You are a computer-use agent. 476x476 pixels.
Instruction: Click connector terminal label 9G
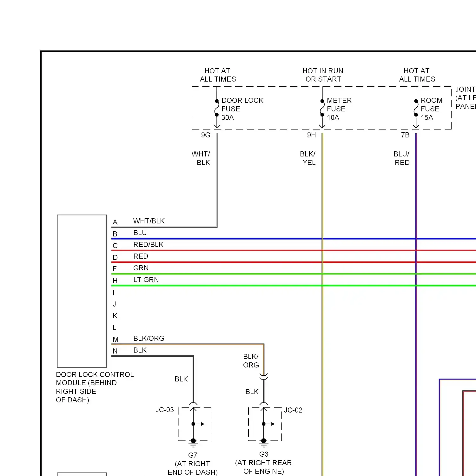coord(206,135)
